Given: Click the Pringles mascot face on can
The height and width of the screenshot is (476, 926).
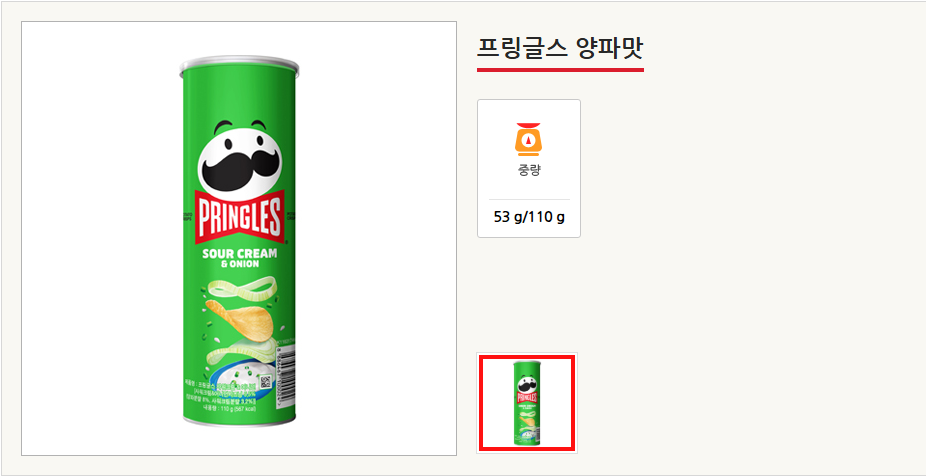Looking at the screenshot, I should (x=240, y=155).
